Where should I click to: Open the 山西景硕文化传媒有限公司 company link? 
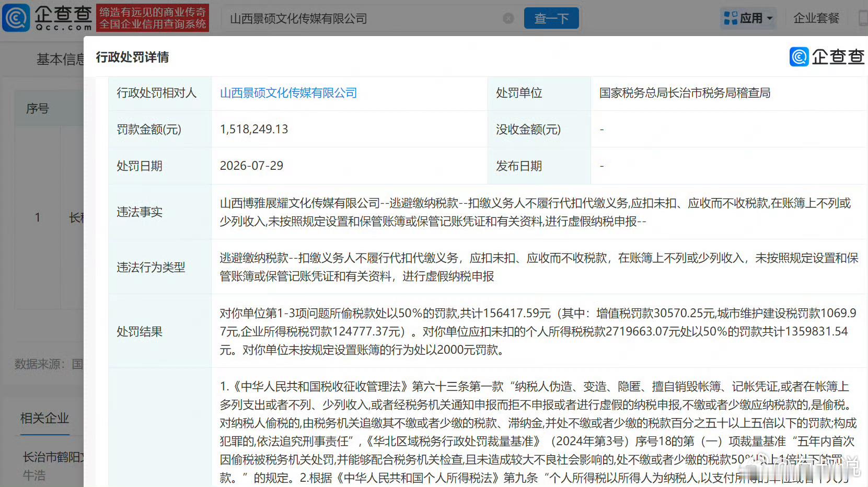pos(288,93)
